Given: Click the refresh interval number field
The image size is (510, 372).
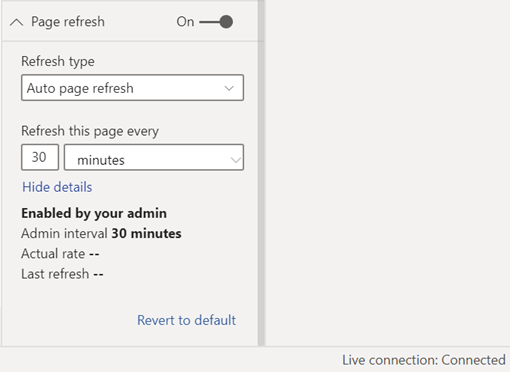Looking at the screenshot, I should click(x=40, y=157).
